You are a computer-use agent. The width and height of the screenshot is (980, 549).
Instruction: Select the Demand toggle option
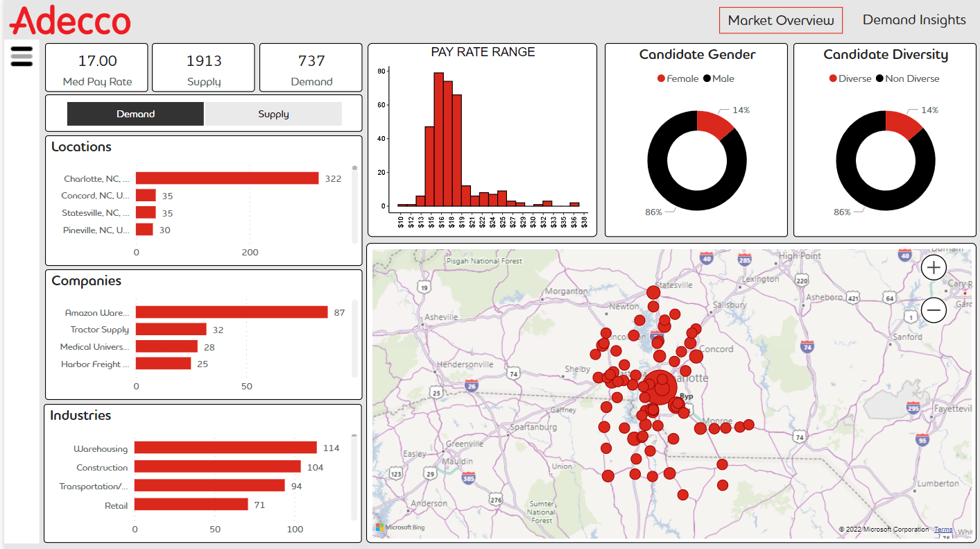(x=136, y=114)
